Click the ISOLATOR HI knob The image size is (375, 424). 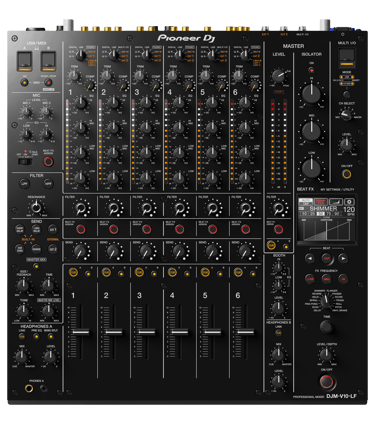tap(311, 93)
